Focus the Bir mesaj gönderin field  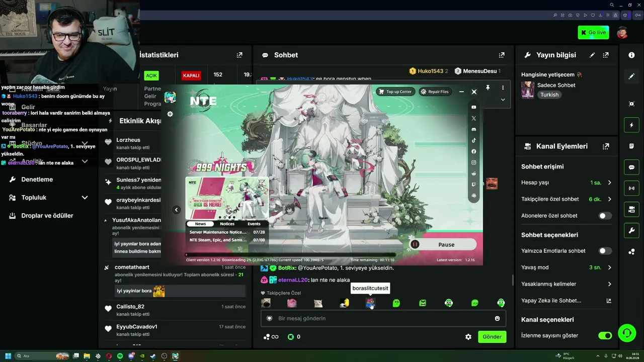[383, 318]
